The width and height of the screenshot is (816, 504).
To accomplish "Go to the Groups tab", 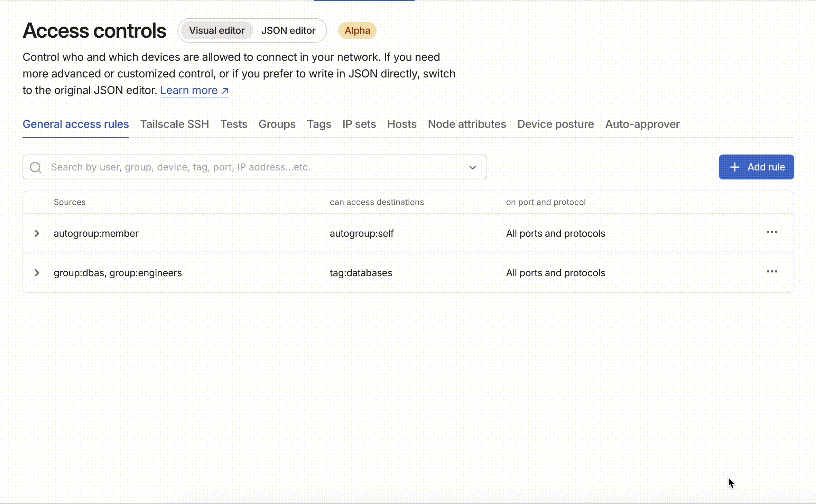I will click(x=277, y=124).
